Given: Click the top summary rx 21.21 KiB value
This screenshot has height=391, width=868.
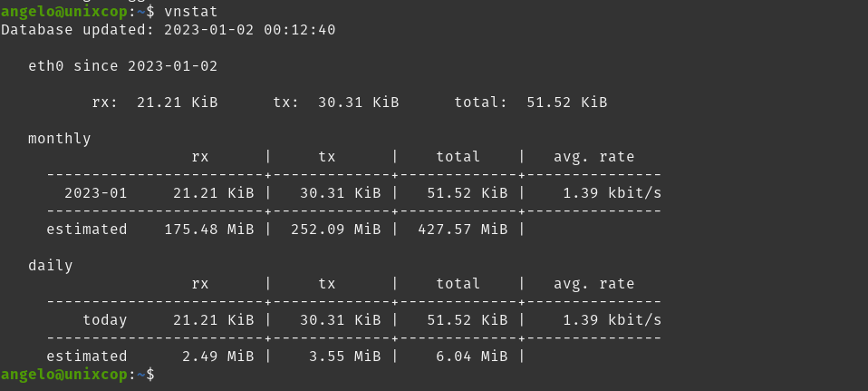Looking at the screenshot, I should click(178, 102).
